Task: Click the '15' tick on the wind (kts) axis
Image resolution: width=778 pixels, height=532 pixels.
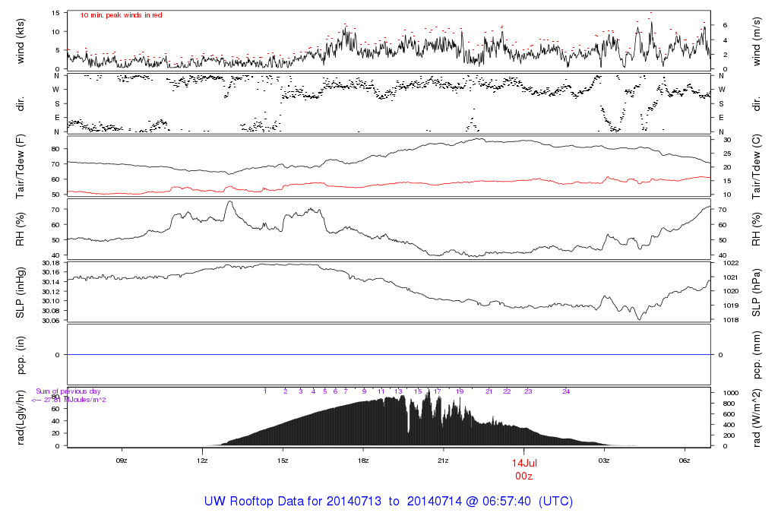Action: (x=55, y=13)
